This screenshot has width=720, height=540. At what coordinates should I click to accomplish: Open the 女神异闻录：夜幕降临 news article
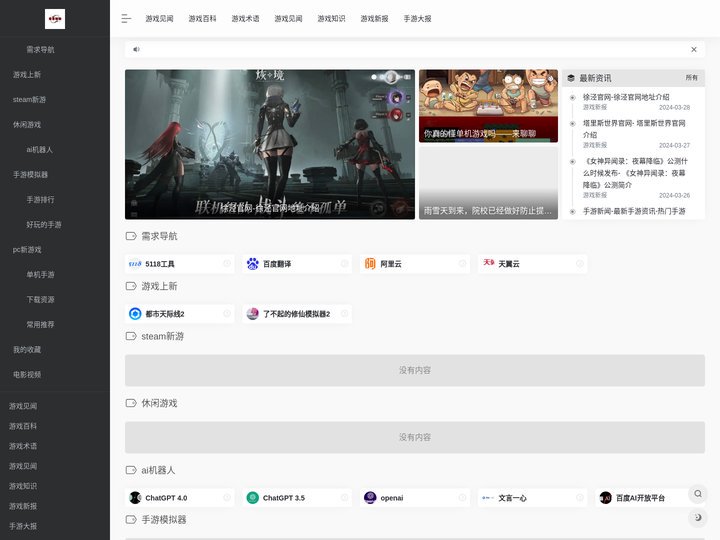click(x=636, y=173)
